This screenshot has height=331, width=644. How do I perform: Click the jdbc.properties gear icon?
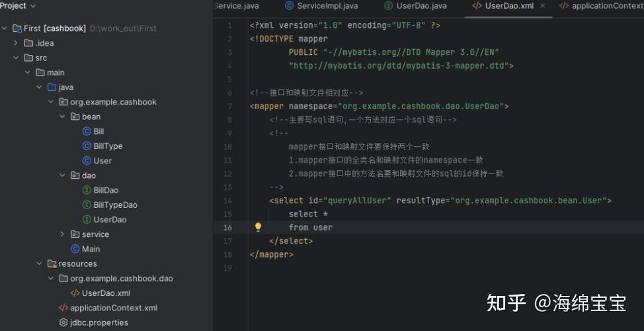pyautogui.click(x=63, y=322)
